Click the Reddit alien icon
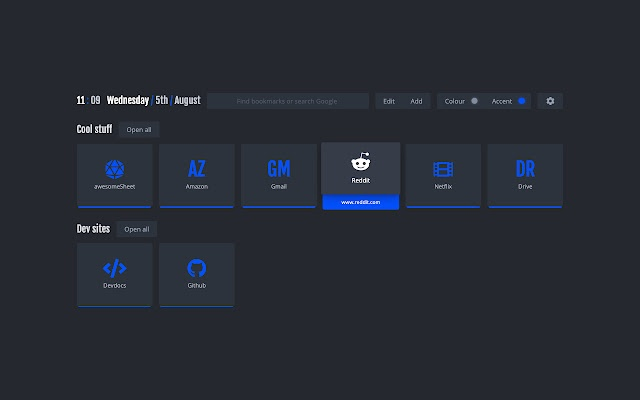Screen dimensions: 640x400 coord(360,162)
